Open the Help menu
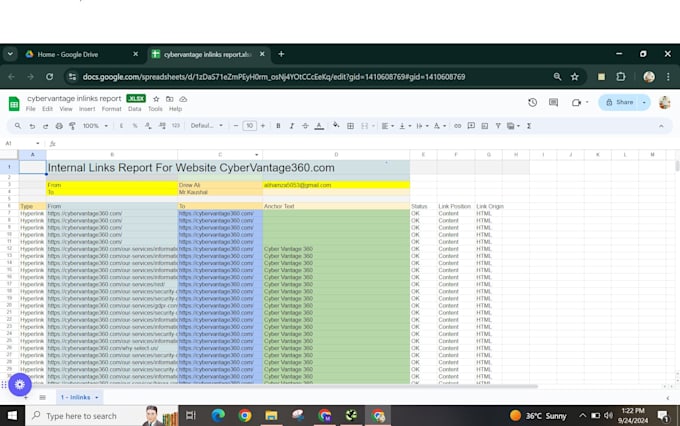 tap(175, 109)
